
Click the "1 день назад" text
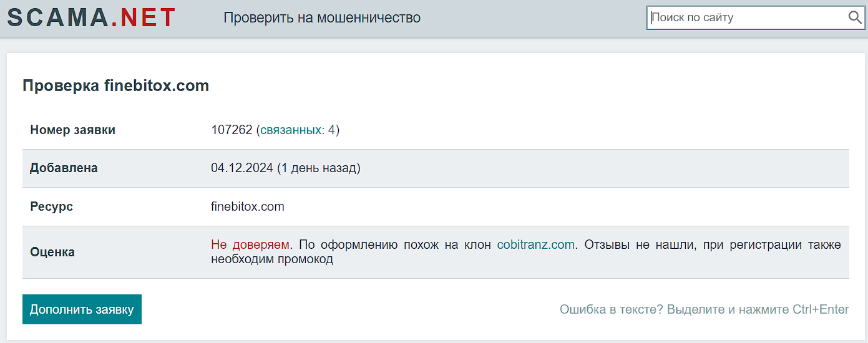pyautogui.click(x=318, y=168)
